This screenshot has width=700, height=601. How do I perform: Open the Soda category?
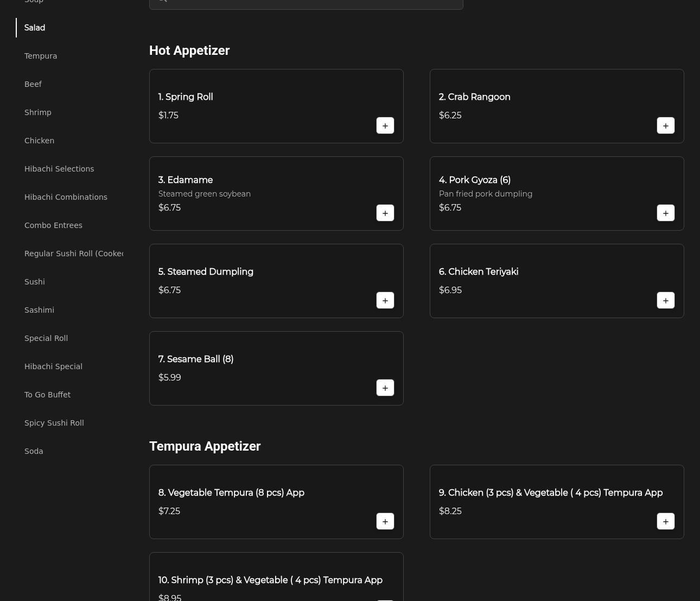pyautogui.click(x=34, y=451)
